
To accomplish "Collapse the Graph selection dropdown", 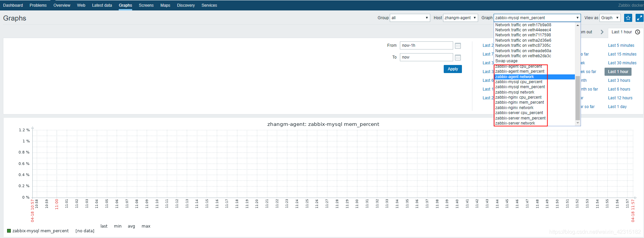I will point(537,18).
